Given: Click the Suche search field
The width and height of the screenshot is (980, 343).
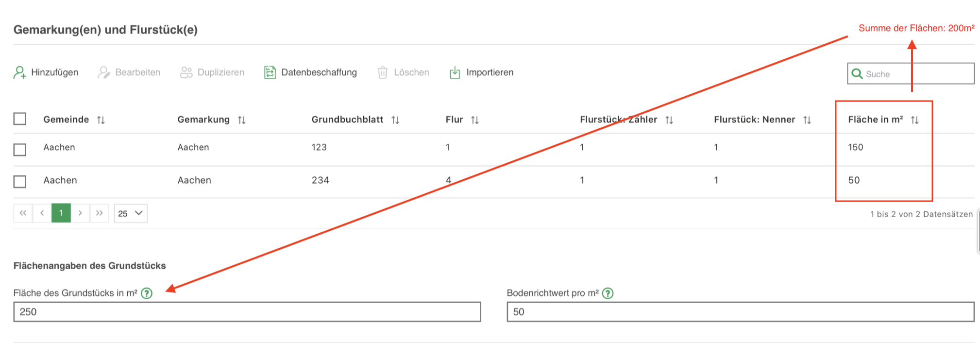Looking at the screenshot, I should click(918, 74).
